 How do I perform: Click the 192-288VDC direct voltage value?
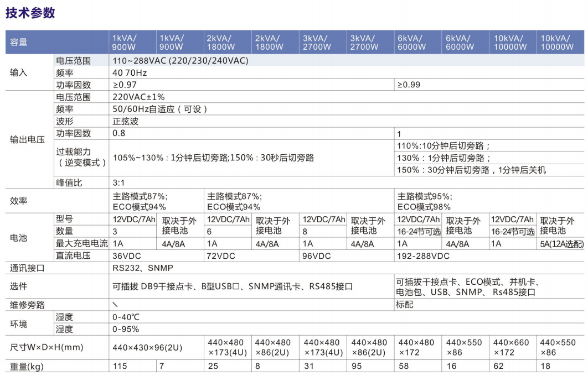pyautogui.click(x=424, y=256)
